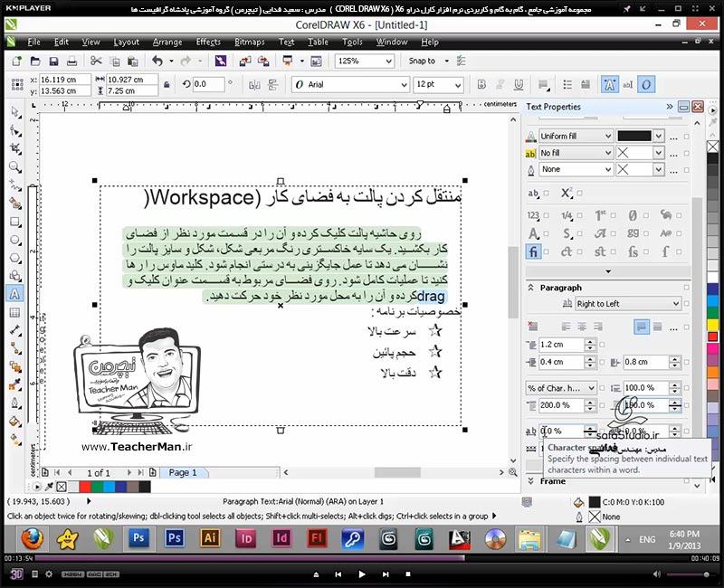
Task: Click the Subscript ab icon
Action: coord(533,194)
